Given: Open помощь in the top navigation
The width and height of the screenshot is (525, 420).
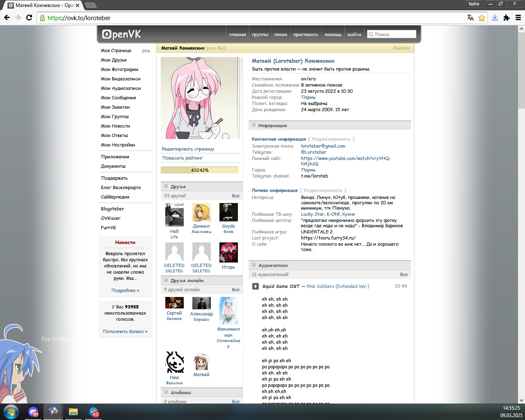Looking at the screenshot, I should tap(333, 34).
